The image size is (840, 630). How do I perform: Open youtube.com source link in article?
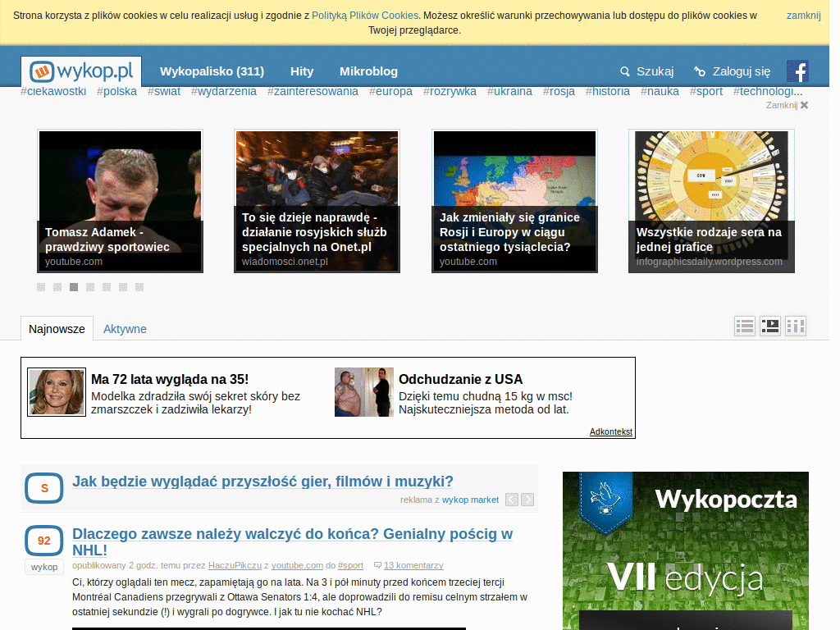297,566
